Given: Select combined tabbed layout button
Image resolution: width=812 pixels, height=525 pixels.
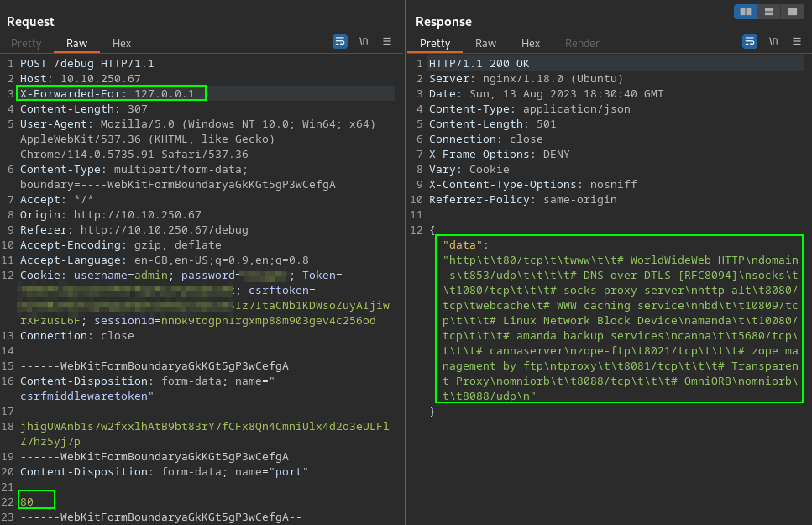Looking at the screenshot, I should (x=793, y=12).
